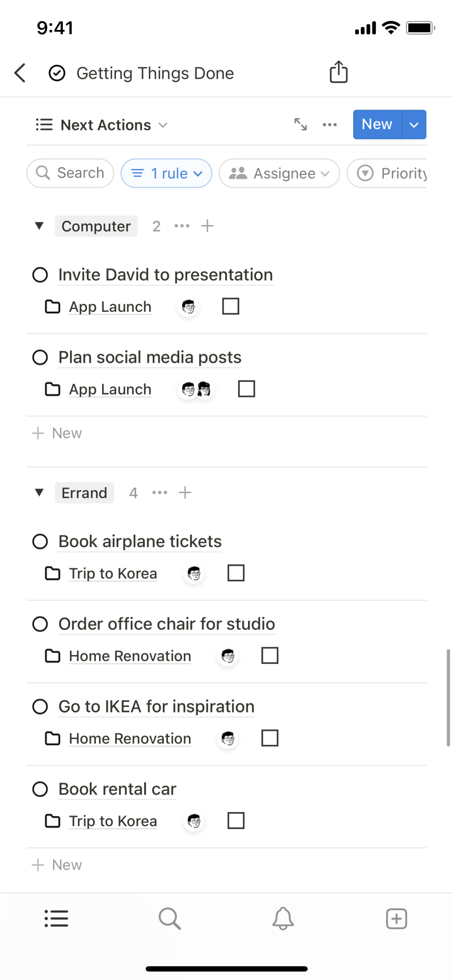Screen dimensions: 453x980
Task: Collapse the Errand group
Action: 39,492
